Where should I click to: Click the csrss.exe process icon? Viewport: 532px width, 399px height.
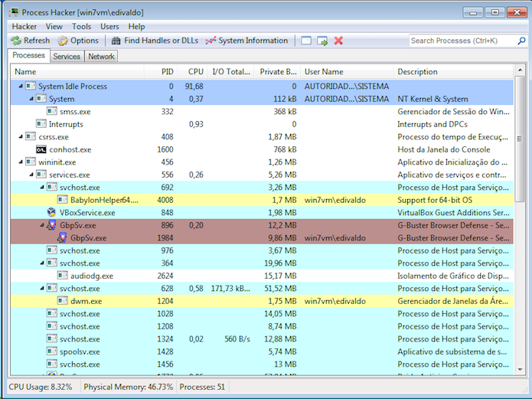point(31,137)
